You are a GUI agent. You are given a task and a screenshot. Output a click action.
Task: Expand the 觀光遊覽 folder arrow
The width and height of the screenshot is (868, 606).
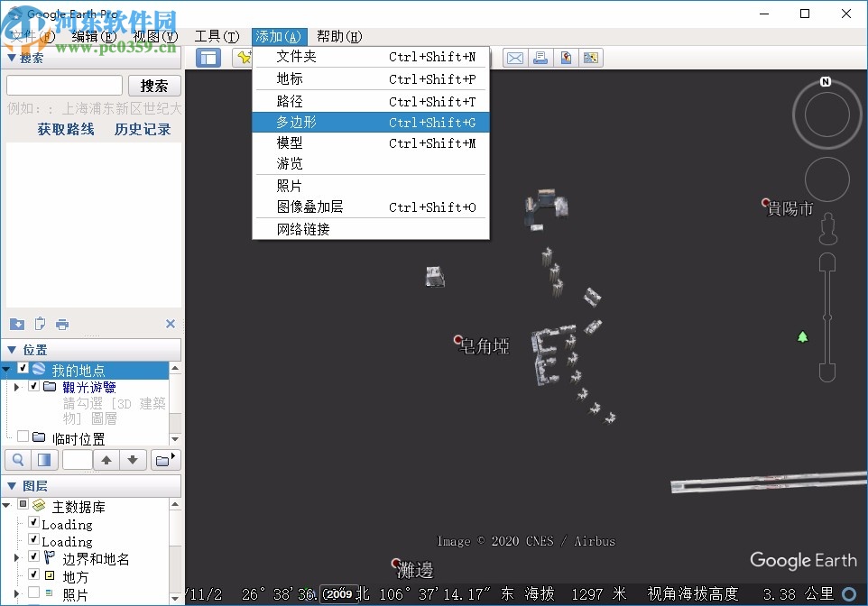pyautogui.click(x=16, y=387)
